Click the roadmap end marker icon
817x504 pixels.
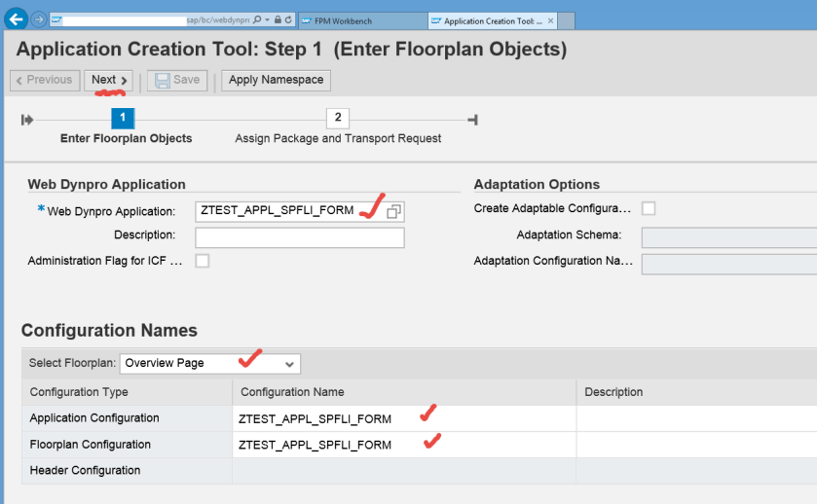pos(472,120)
